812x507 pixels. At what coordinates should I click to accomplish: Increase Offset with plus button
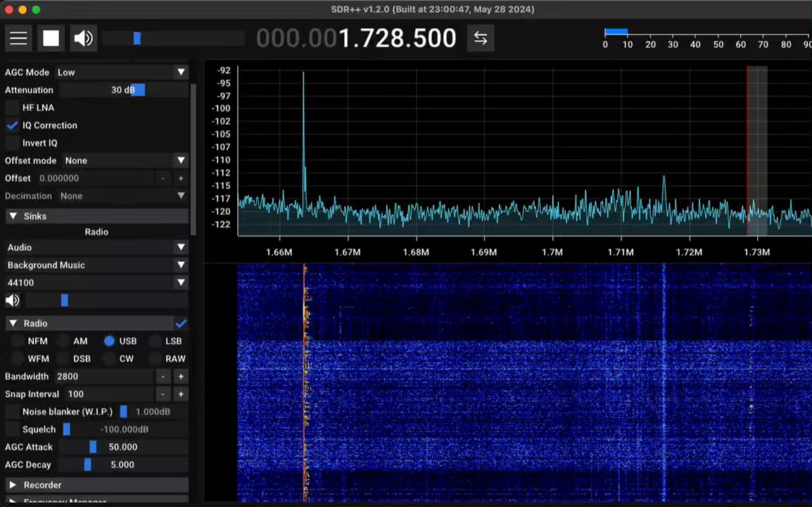click(181, 178)
